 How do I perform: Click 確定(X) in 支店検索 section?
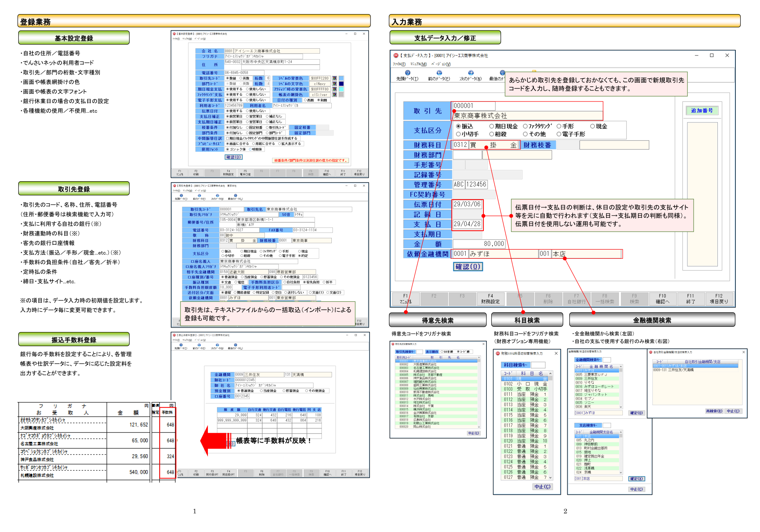click(636, 479)
